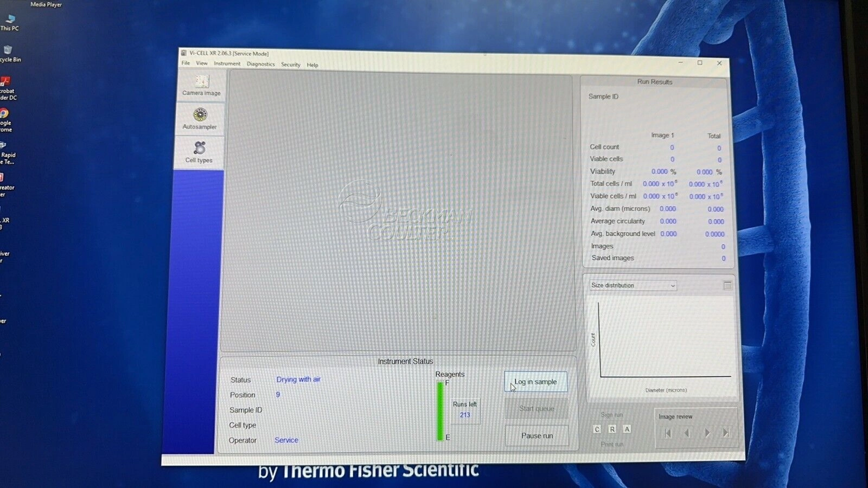This screenshot has width=868, height=488.
Task: Open the Diagnostics menu
Action: click(260, 64)
